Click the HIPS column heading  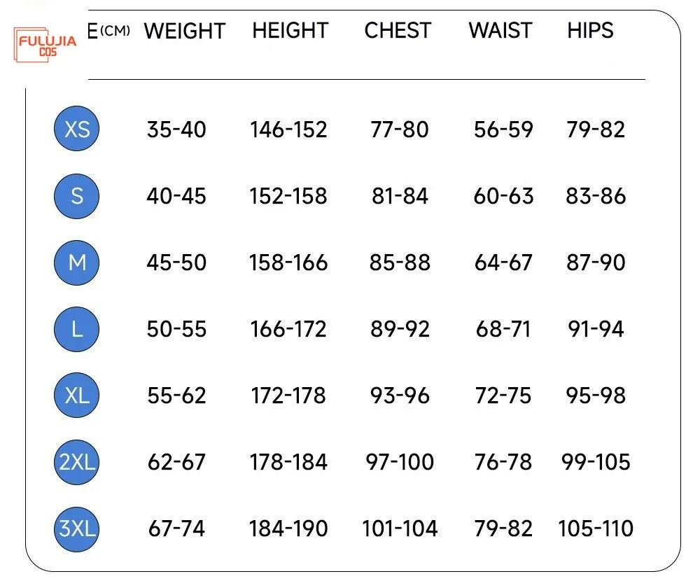point(590,31)
